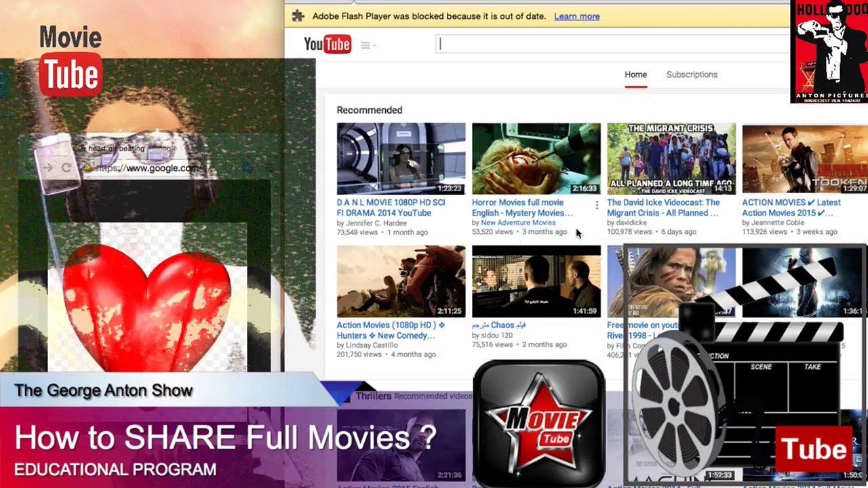Follow the Learn more link about Flash Player
The height and width of the screenshot is (488, 868).
(x=576, y=16)
